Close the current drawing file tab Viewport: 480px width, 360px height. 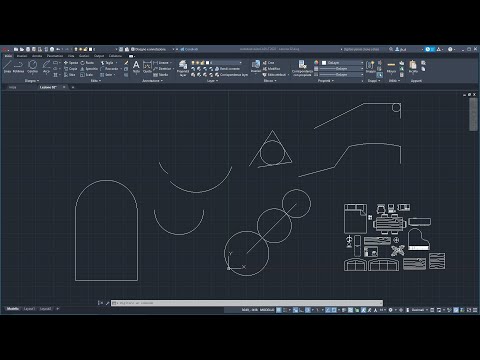64,87
